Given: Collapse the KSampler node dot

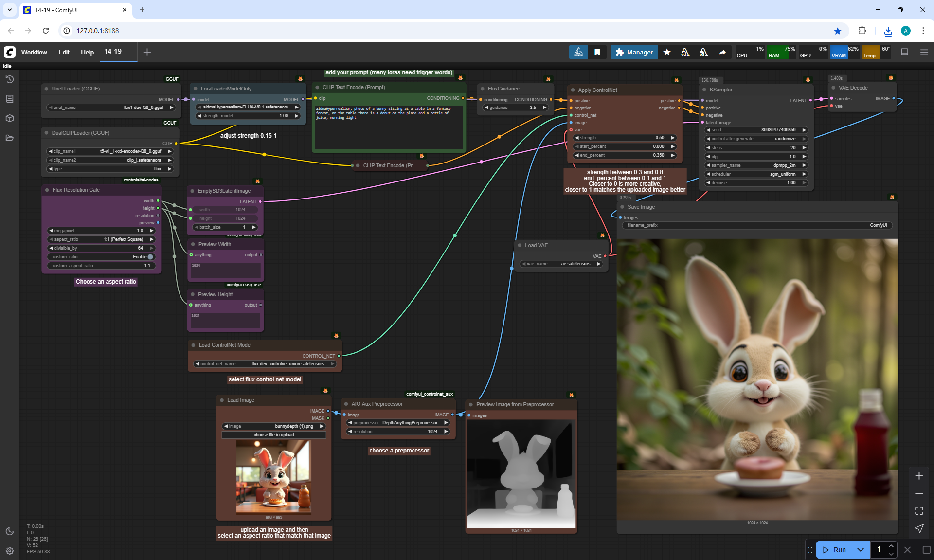Looking at the screenshot, I should [x=704, y=90].
